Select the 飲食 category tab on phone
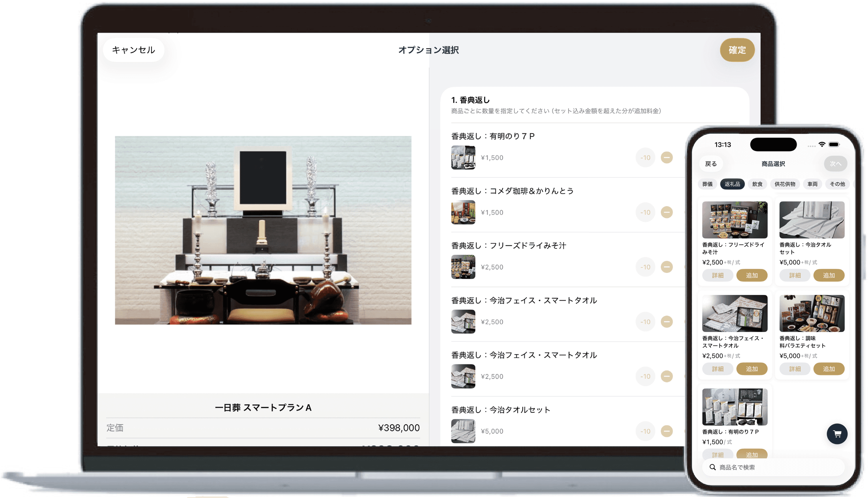The image size is (868, 498). coord(757,184)
